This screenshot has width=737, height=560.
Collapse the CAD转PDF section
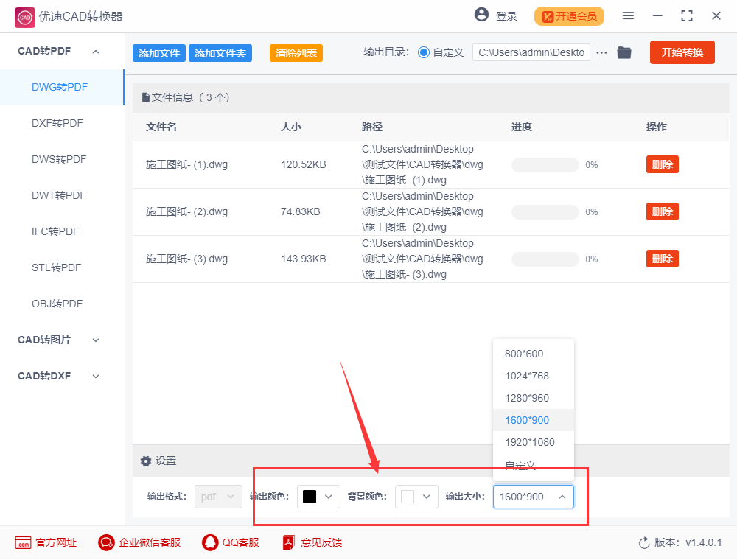coord(95,51)
